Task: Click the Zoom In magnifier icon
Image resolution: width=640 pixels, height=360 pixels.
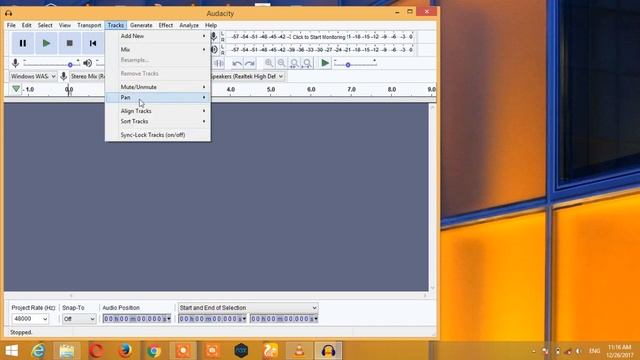Action: pyautogui.click(x=269, y=63)
